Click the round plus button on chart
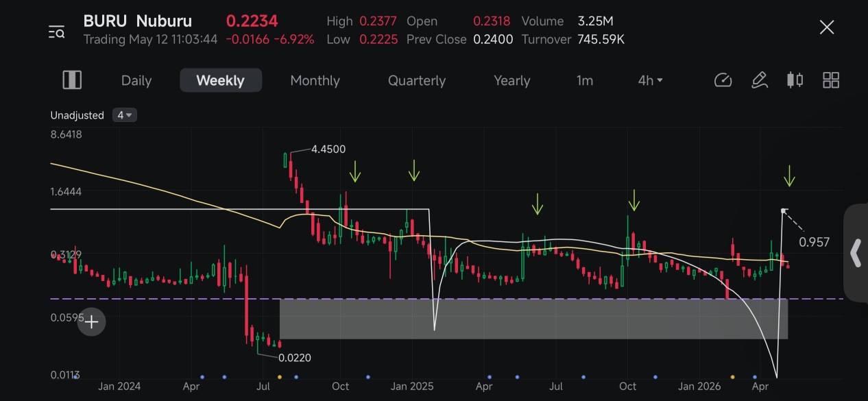The width and height of the screenshot is (868, 401). [x=91, y=321]
